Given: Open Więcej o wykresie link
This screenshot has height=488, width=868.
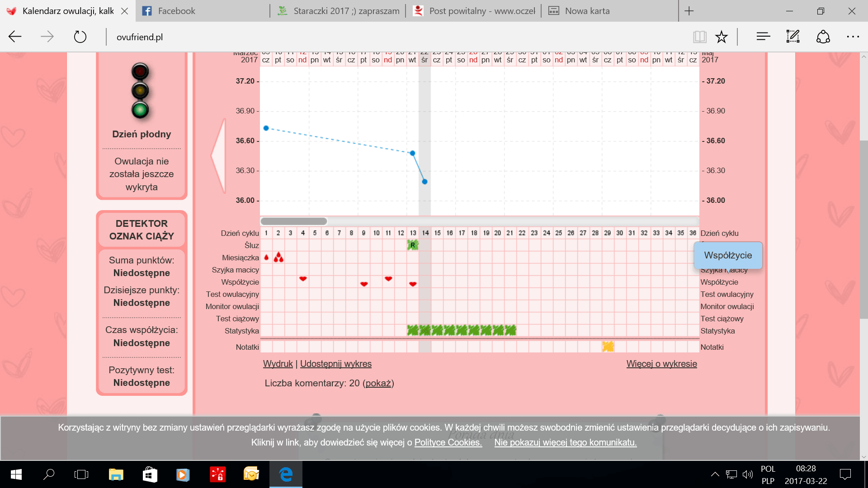Looking at the screenshot, I should pyautogui.click(x=661, y=364).
